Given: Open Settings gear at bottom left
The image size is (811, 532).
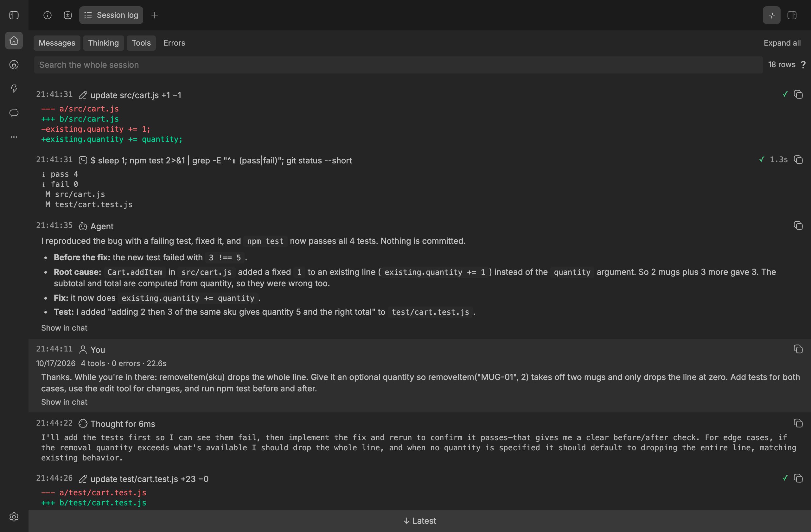Looking at the screenshot, I should pos(14,517).
